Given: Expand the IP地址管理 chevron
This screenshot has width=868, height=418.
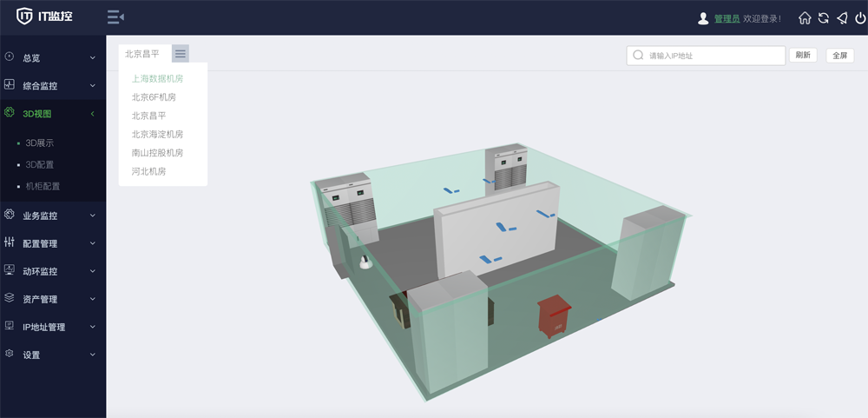Looking at the screenshot, I should click(x=93, y=327).
